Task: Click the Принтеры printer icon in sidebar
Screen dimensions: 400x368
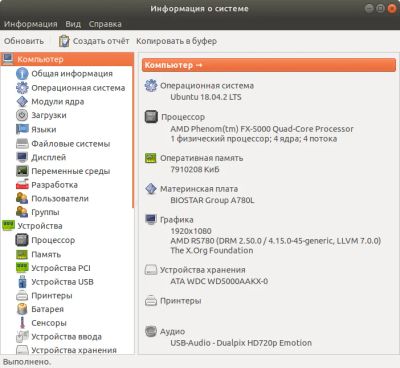Action: [x=22, y=295]
